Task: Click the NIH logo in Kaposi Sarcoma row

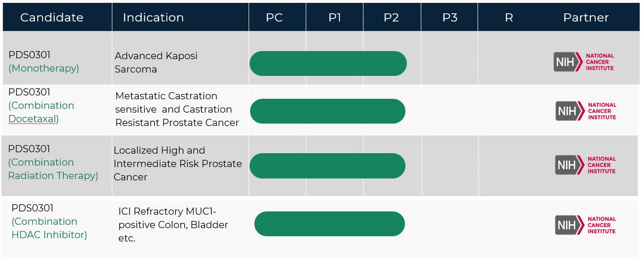Action: pyautogui.click(x=584, y=62)
